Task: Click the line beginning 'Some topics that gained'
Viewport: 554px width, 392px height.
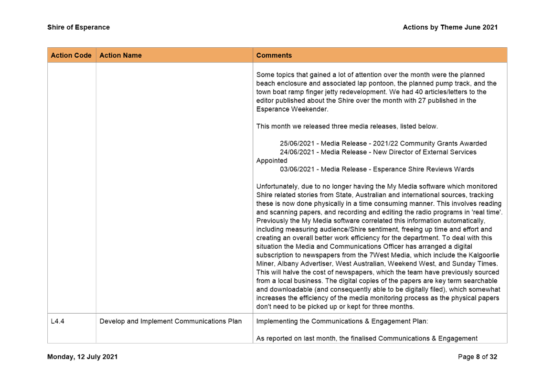Action: coord(370,74)
